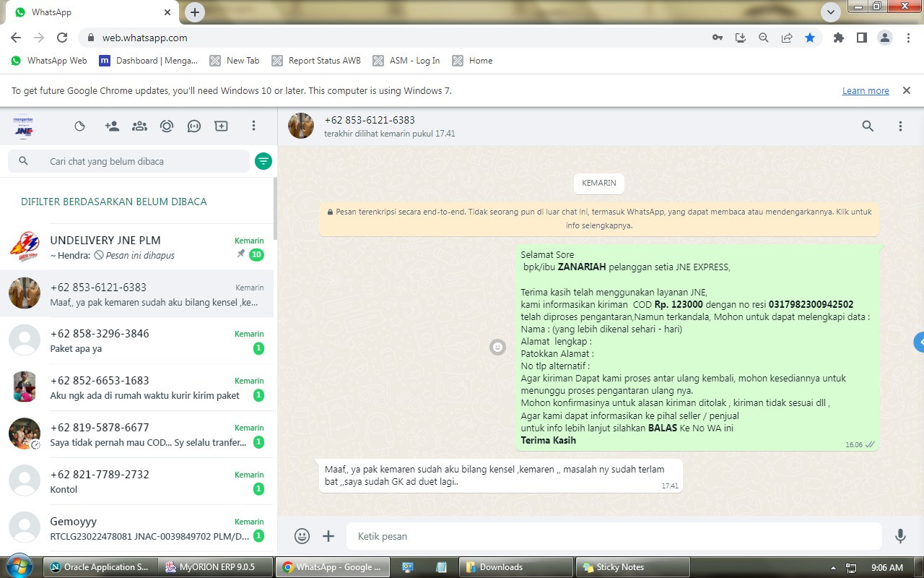Click the taskbar clock showing 9:06 AM

tap(887, 567)
